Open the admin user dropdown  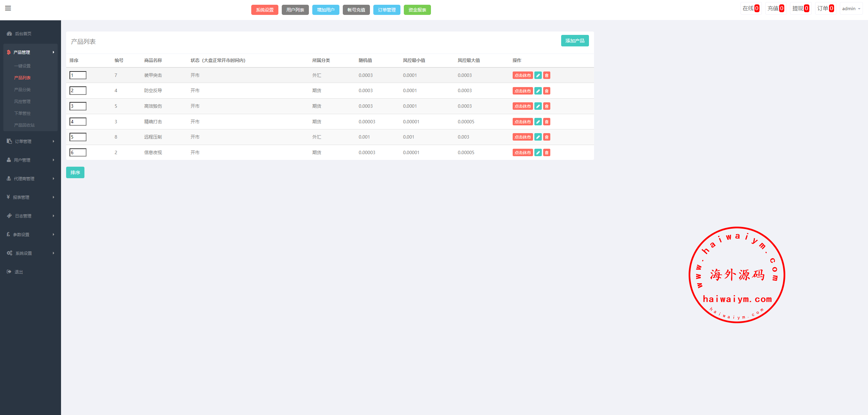pyautogui.click(x=851, y=8)
